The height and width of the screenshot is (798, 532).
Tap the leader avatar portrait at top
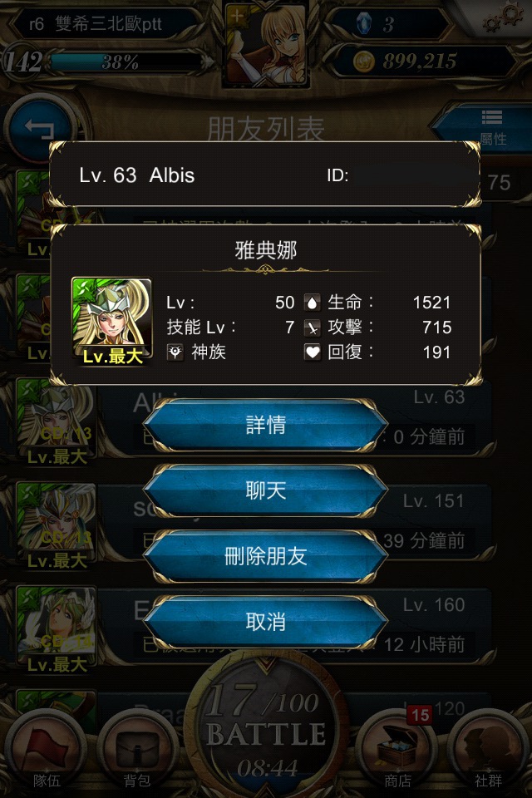pos(266,44)
